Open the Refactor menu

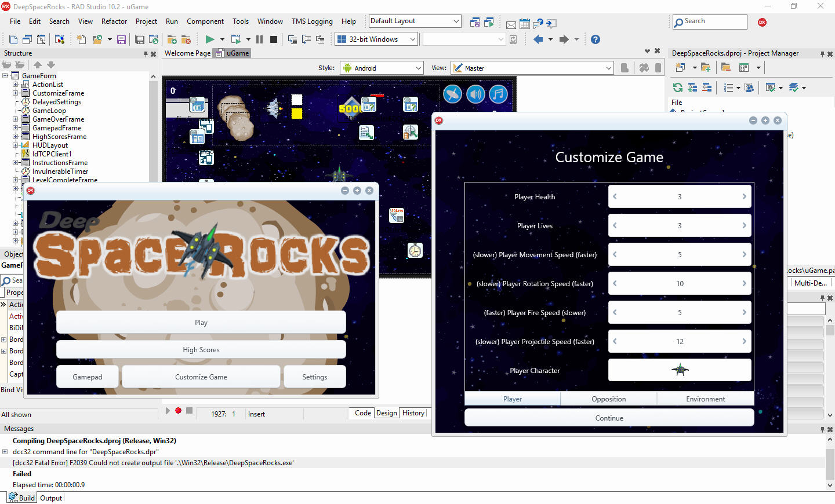[x=114, y=21]
